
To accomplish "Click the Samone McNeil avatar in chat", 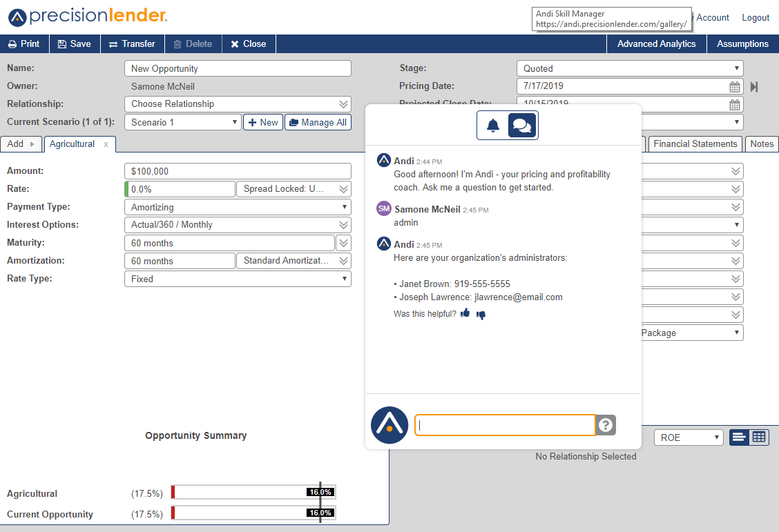I will pyautogui.click(x=384, y=208).
